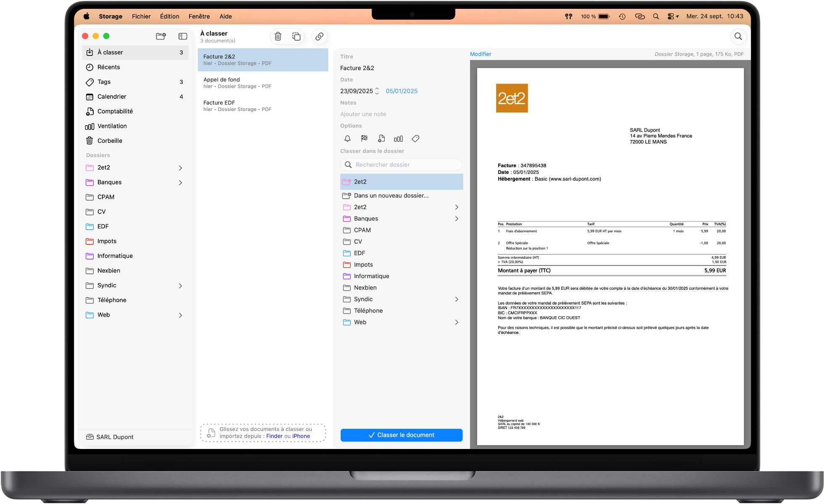Expand the Syndic folder in the classify list

pos(457,299)
